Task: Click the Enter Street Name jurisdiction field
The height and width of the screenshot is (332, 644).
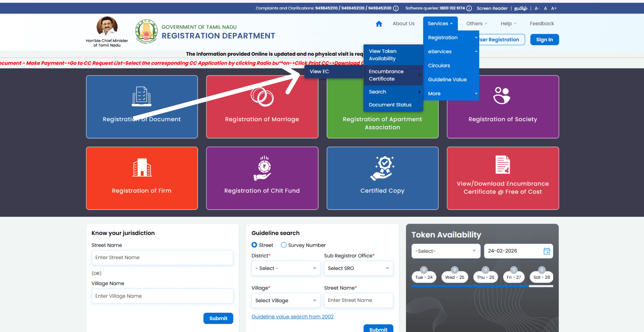Action: click(x=162, y=257)
